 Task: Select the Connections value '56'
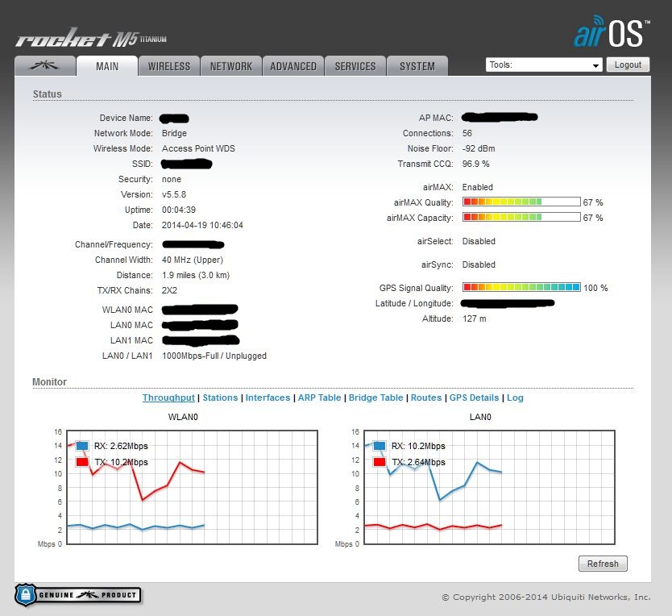pyautogui.click(x=467, y=133)
